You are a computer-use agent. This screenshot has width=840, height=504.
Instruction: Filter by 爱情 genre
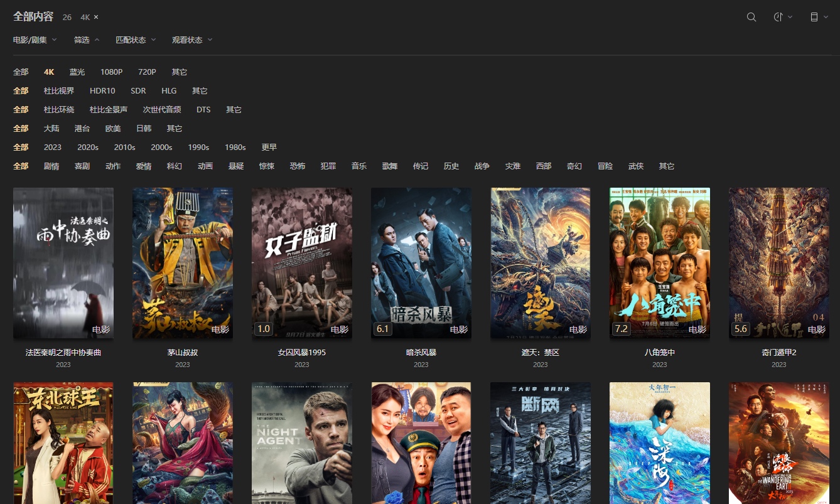144,166
